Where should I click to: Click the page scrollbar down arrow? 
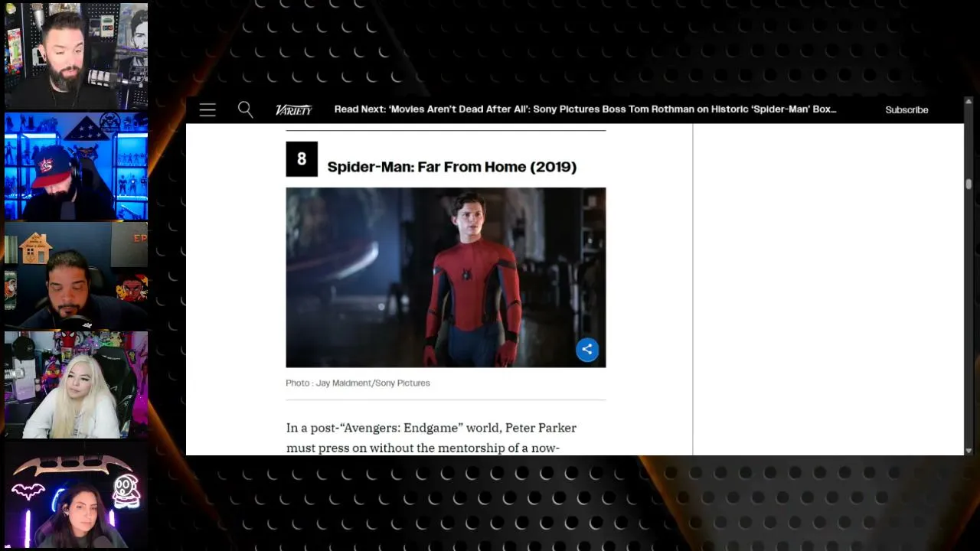[969, 451]
